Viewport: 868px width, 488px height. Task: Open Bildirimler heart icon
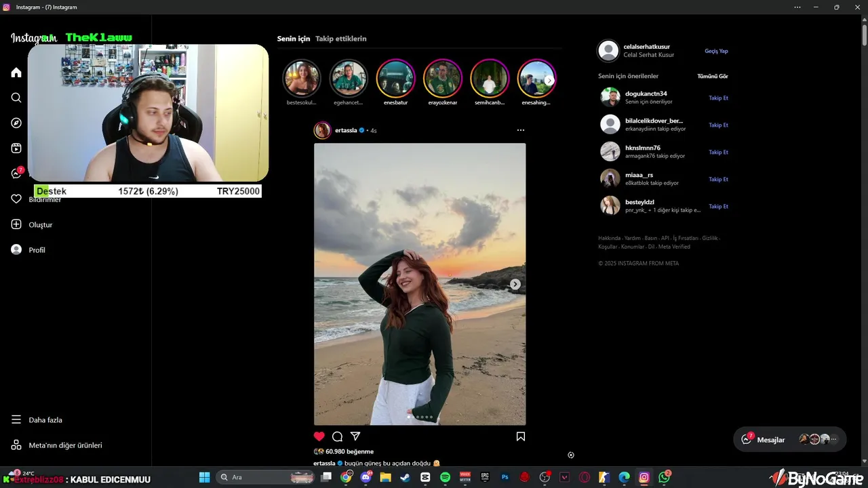click(x=16, y=199)
